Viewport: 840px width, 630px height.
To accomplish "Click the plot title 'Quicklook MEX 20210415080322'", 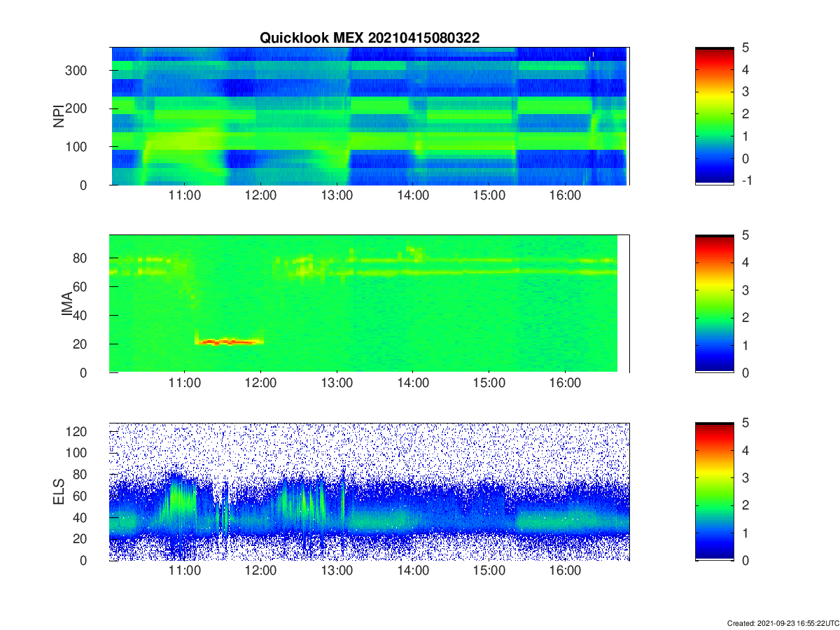I will (370, 38).
